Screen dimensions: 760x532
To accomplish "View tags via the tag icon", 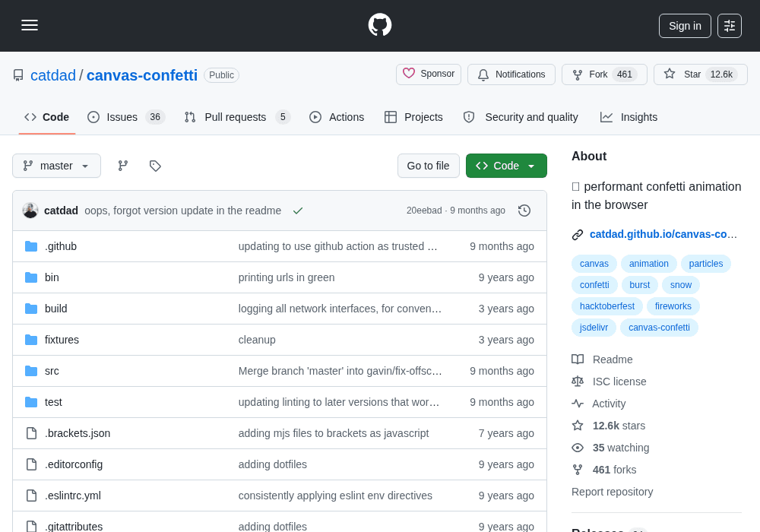I will (155, 166).
